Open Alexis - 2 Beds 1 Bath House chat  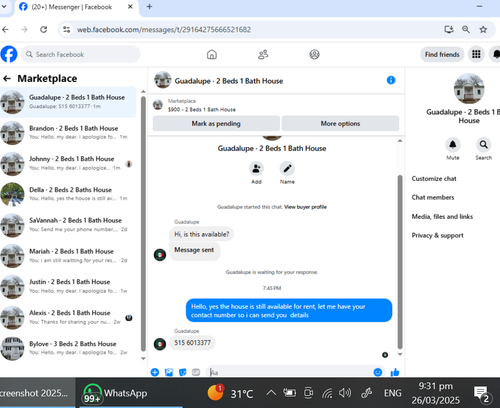click(x=68, y=317)
